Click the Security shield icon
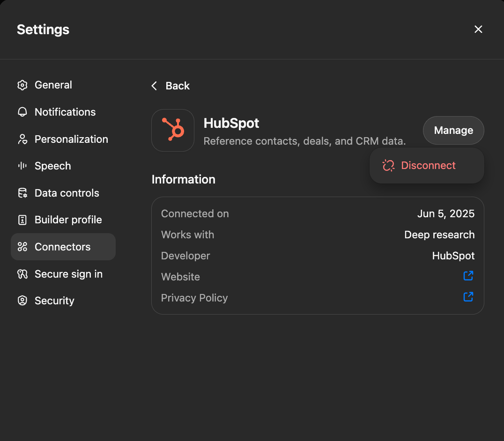Viewport: 504px width, 441px height. coord(22,301)
